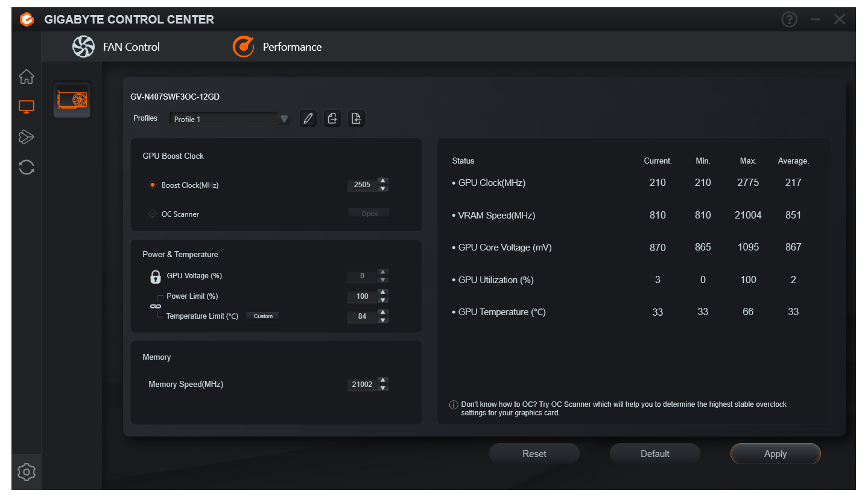Select the Boost Clock(MHz) radio button
868x498 pixels.
point(152,185)
